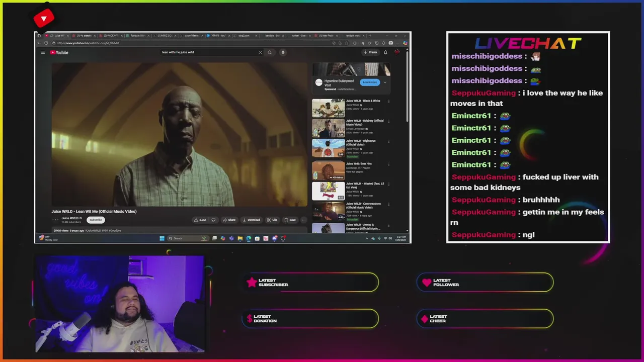Open the Hyperline Bulletproof Vest ad banner
Image resolution: width=644 pixels, height=362 pixels.
[351, 69]
